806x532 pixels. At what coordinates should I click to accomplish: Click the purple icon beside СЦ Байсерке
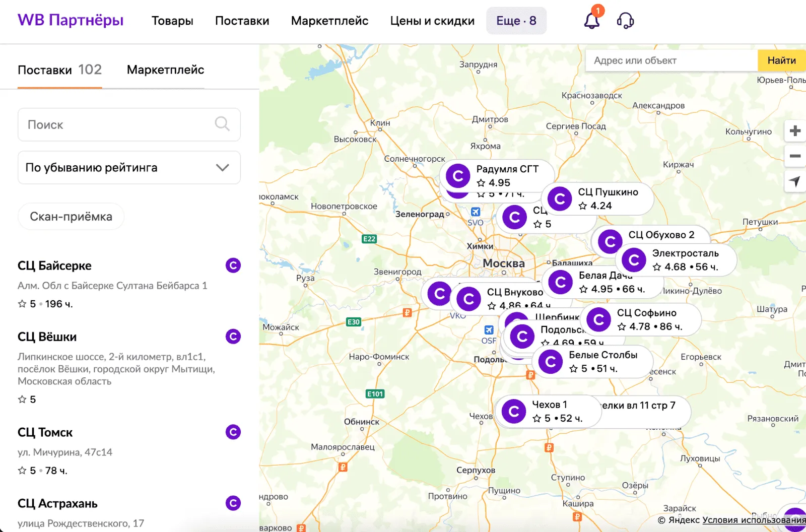point(233,265)
